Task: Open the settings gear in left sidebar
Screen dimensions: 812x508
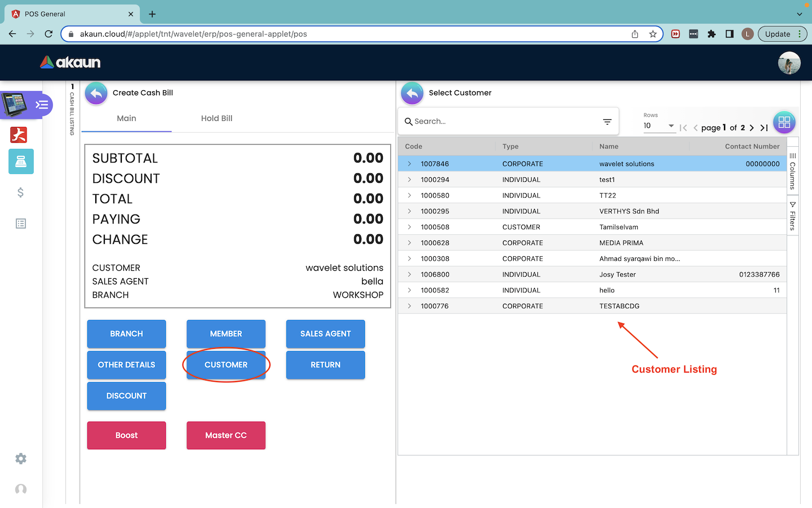Action: 21,459
